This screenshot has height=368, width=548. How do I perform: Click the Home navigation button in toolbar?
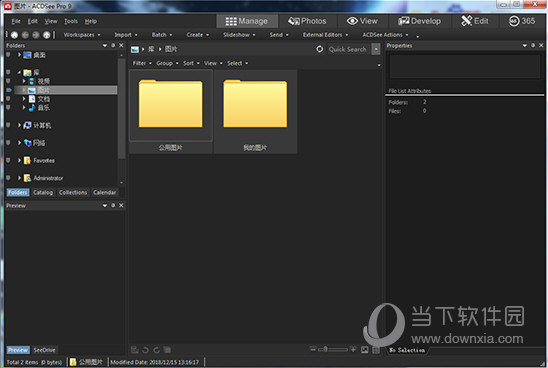(14, 35)
